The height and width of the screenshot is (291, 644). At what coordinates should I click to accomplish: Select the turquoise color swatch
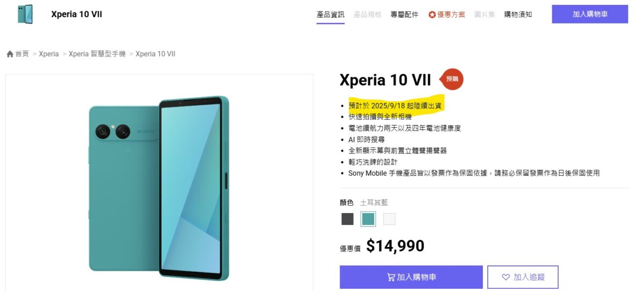(x=368, y=219)
